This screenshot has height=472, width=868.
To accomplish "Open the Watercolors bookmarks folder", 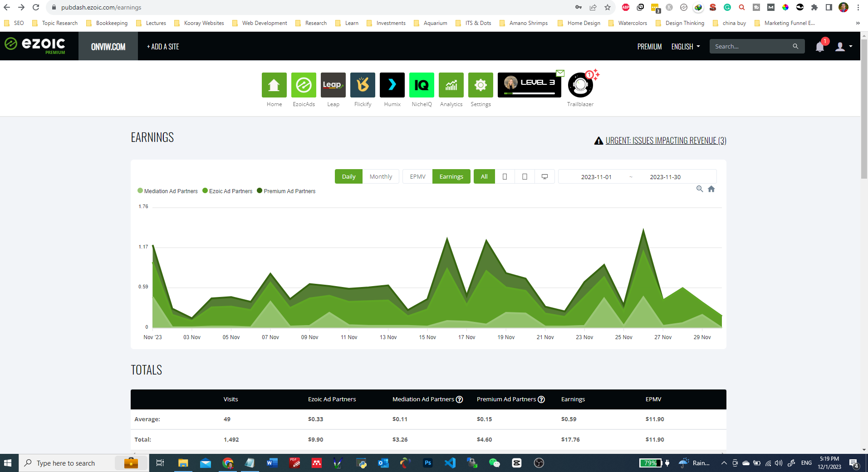I will (628, 23).
